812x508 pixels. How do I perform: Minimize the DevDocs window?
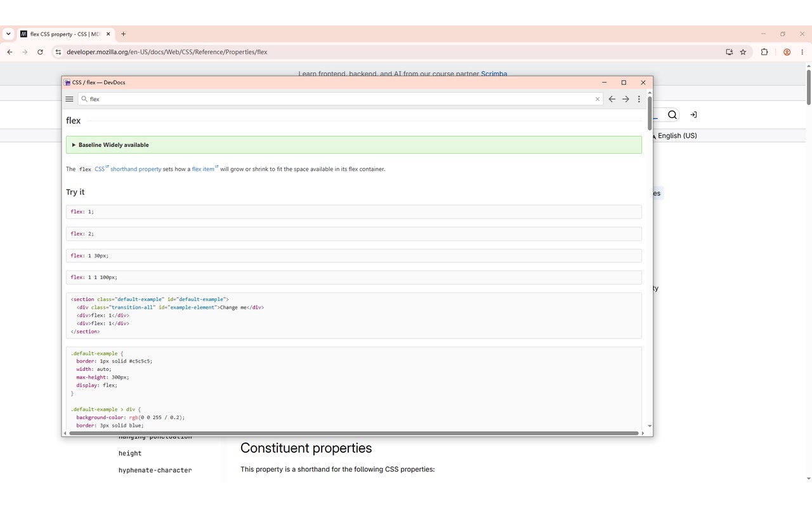[x=605, y=83]
